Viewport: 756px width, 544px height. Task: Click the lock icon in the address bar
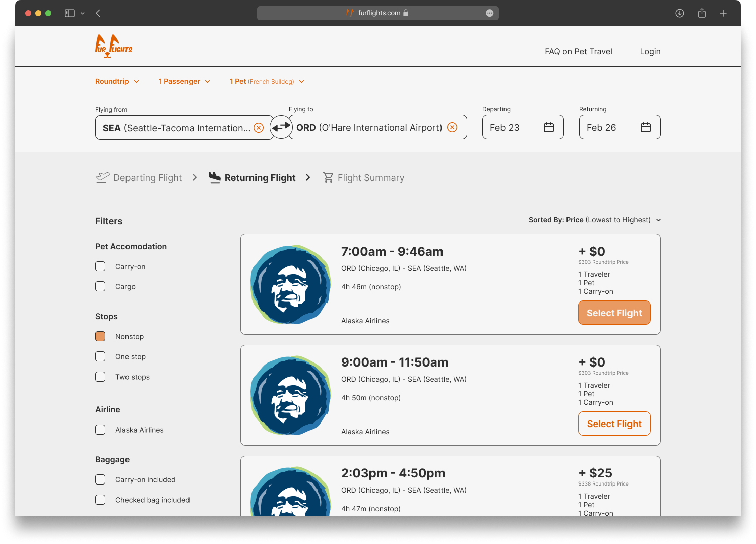(406, 13)
